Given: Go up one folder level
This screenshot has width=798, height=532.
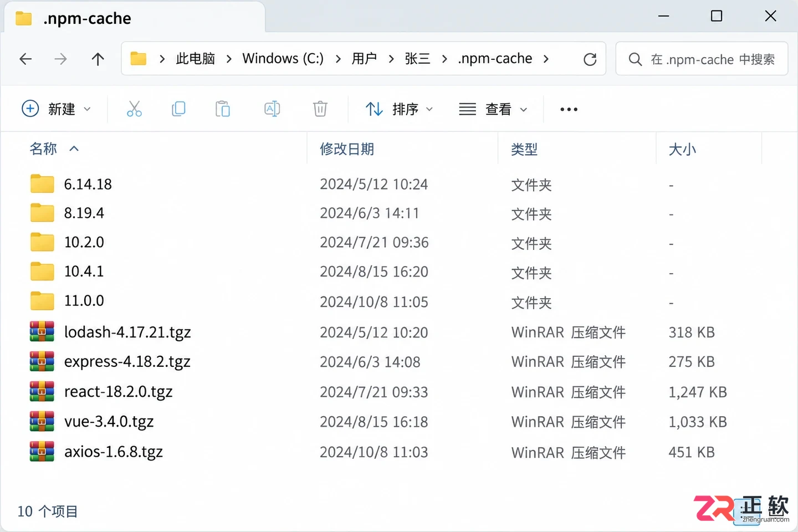Looking at the screenshot, I should tap(98, 59).
